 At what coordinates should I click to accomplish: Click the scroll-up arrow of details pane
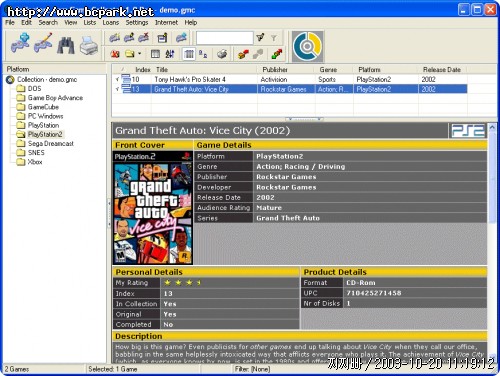click(492, 127)
